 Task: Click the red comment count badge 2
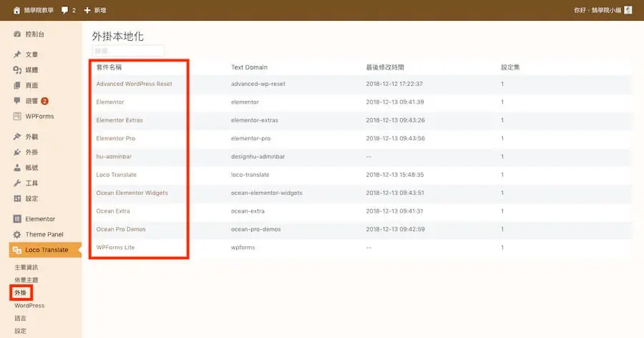(44, 101)
